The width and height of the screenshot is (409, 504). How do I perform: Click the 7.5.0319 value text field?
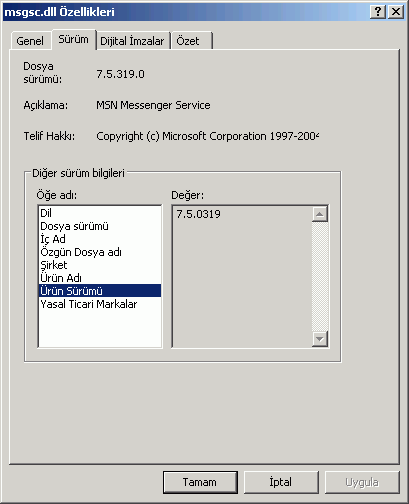[242, 276]
